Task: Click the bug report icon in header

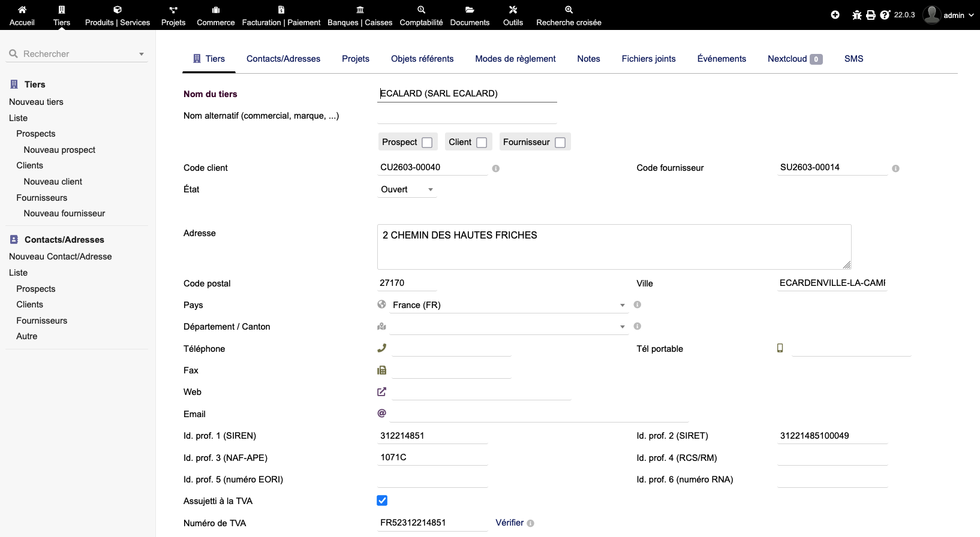Action: 856,15
